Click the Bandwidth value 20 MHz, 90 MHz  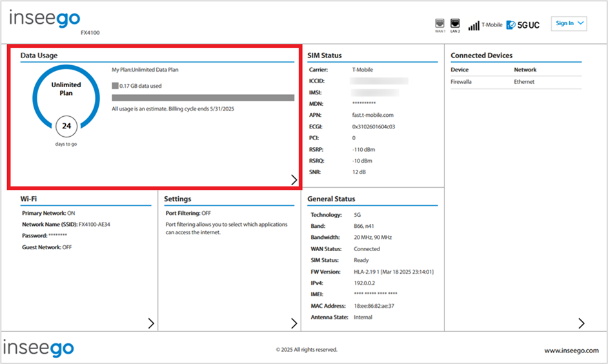click(372, 238)
